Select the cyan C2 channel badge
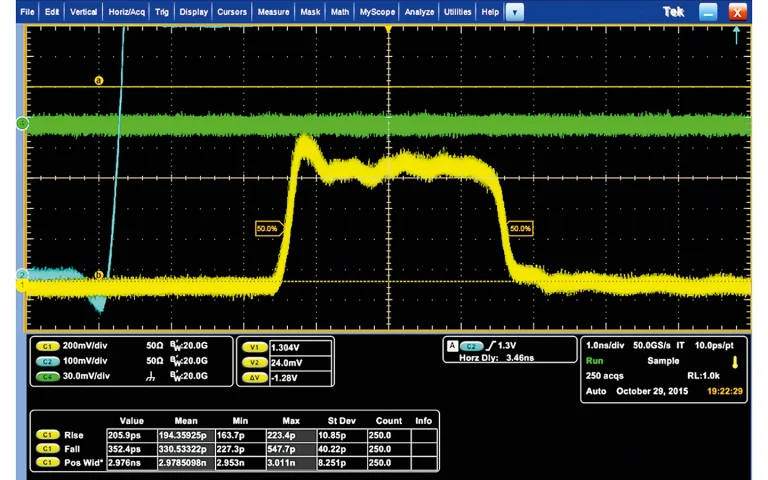 (47, 361)
